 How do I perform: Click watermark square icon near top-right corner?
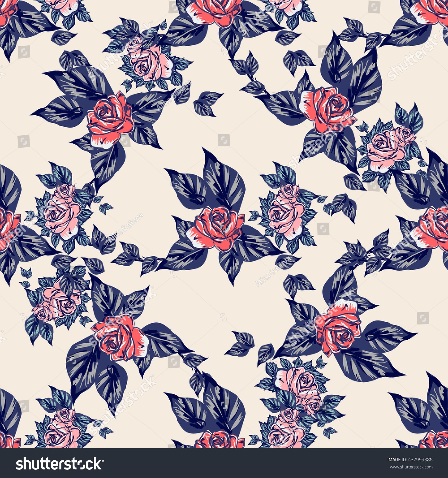tap(374, 7)
